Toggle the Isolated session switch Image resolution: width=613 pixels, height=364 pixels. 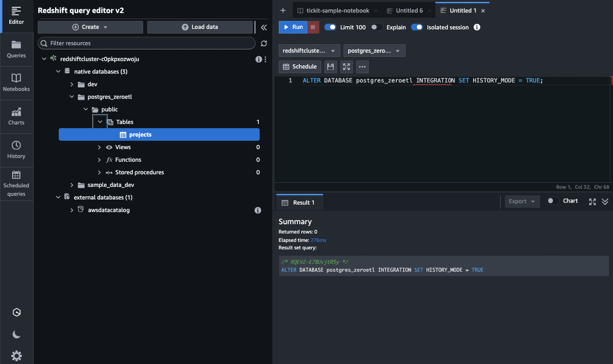pyautogui.click(x=417, y=27)
